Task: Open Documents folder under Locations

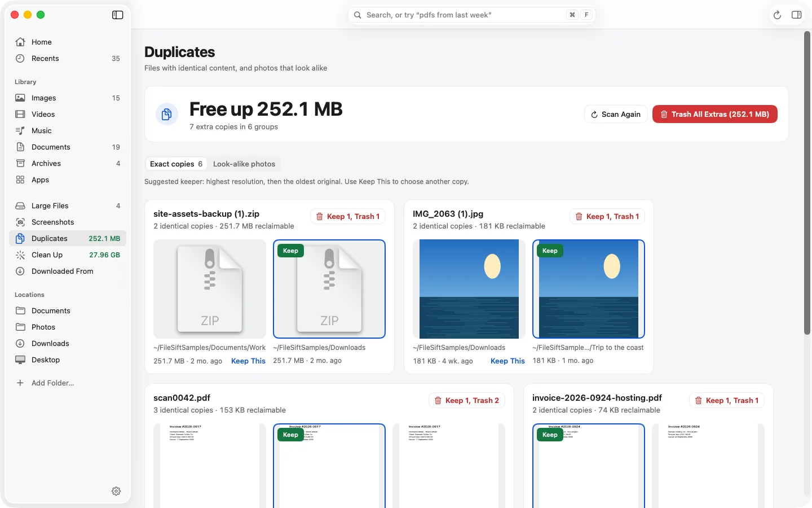Action: coord(68,310)
